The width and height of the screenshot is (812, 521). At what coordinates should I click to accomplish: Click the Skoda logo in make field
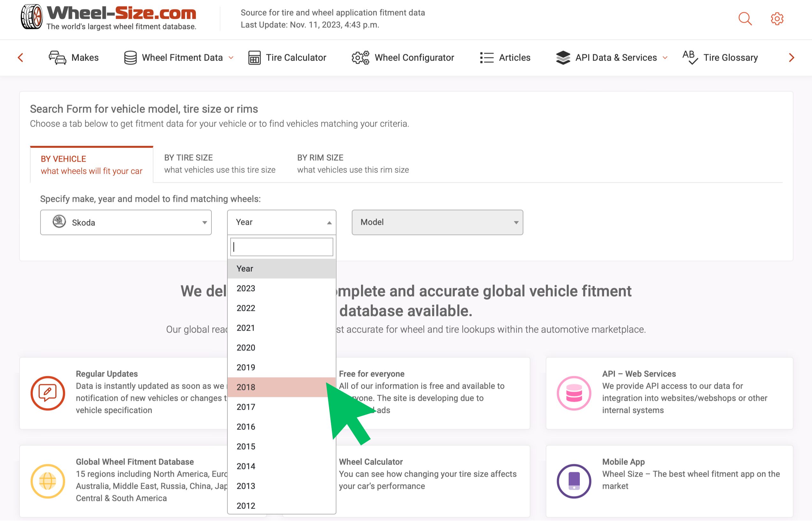[59, 222]
